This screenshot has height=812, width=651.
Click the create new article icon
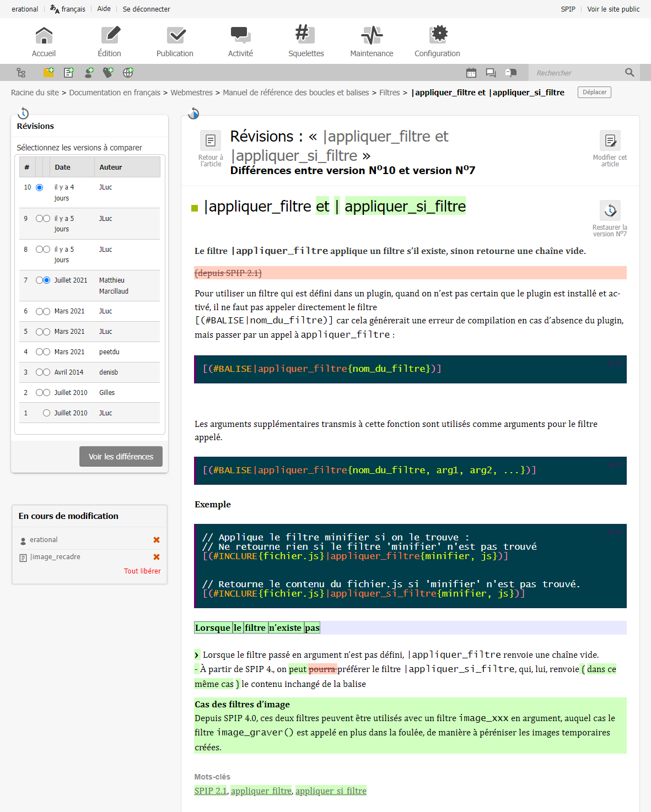point(68,73)
